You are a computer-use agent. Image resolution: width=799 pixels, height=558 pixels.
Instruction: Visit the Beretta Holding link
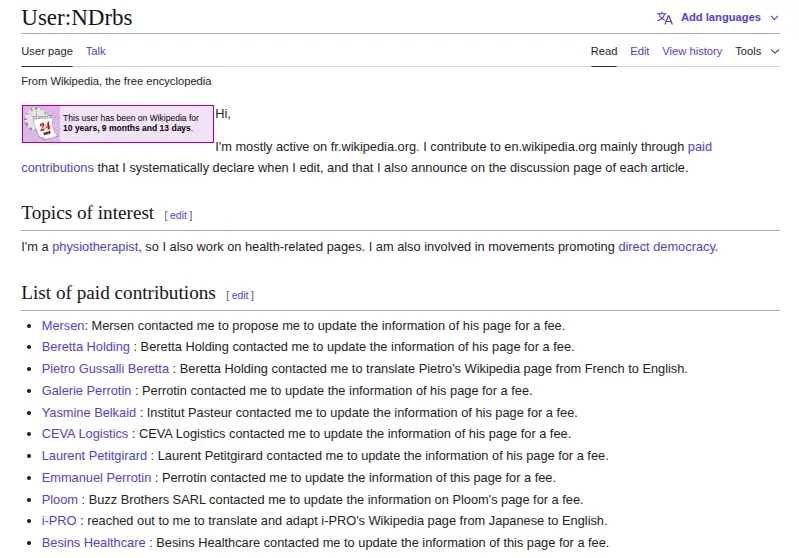coord(86,347)
